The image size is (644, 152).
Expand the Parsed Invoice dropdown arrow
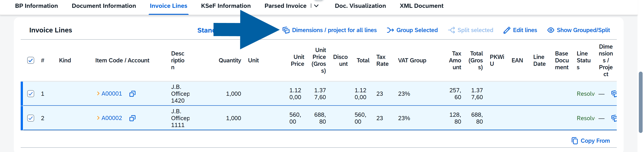pyautogui.click(x=316, y=6)
